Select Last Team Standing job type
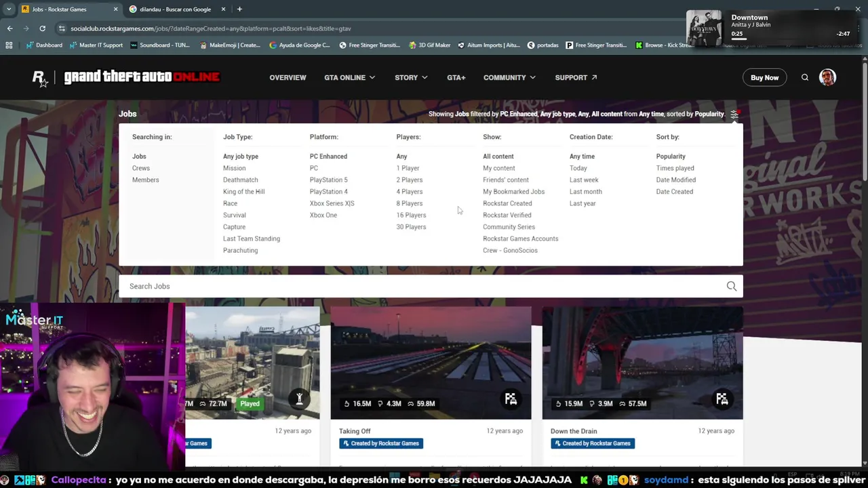 click(251, 239)
